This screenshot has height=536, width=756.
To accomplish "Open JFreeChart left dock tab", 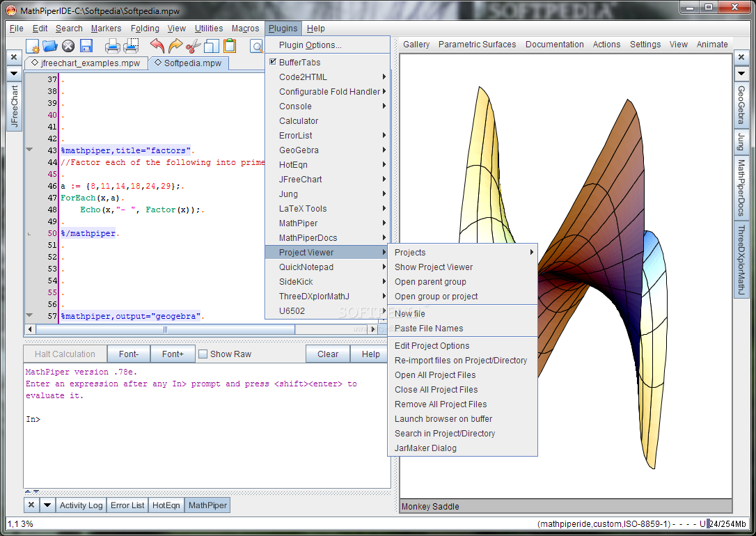I will 14,106.
